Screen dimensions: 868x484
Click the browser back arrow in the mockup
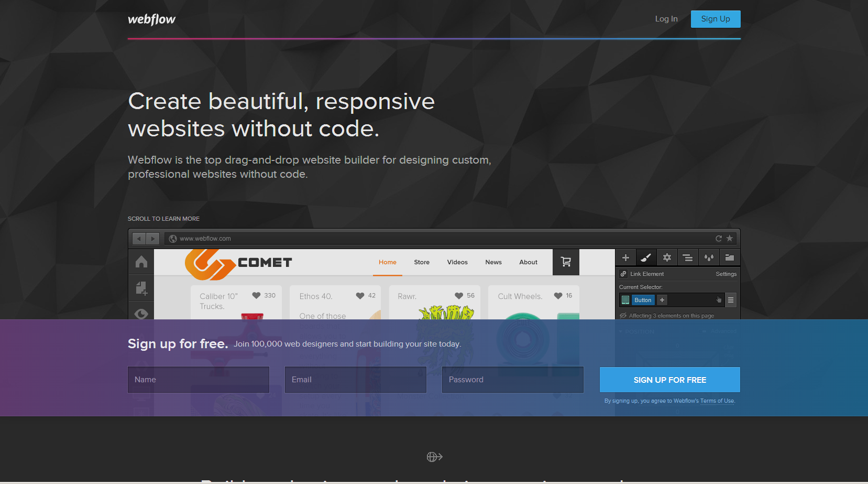[x=139, y=239]
